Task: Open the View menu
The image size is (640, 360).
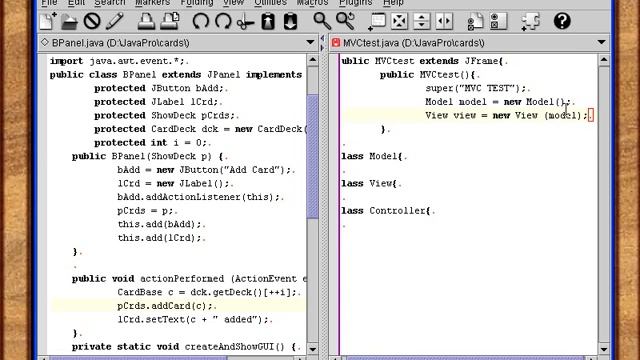Action: 233,3
